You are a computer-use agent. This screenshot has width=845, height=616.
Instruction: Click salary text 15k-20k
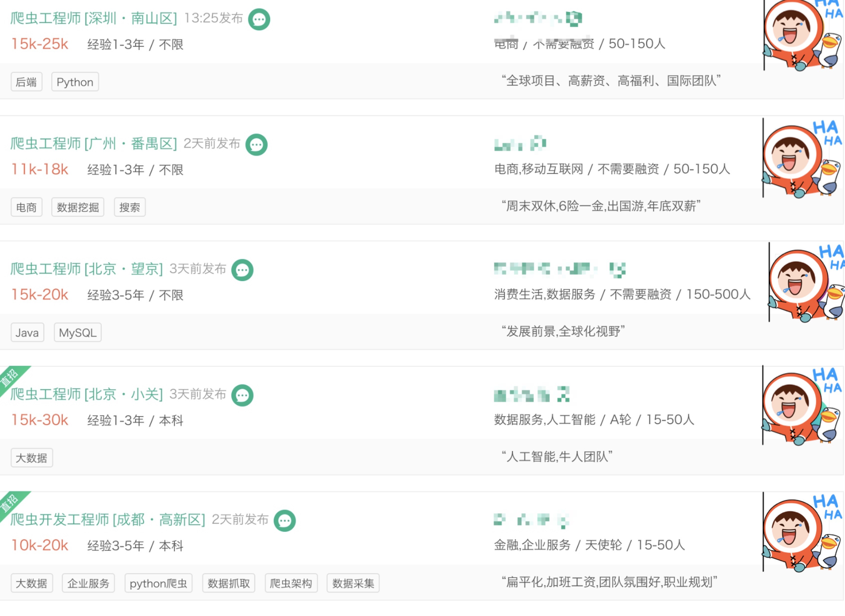[x=40, y=295]
